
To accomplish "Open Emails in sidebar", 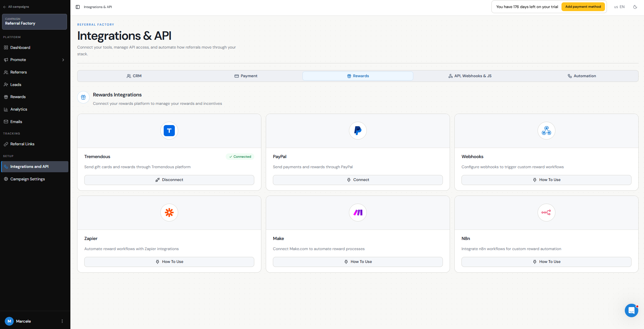I will click(x=34, y=122).
